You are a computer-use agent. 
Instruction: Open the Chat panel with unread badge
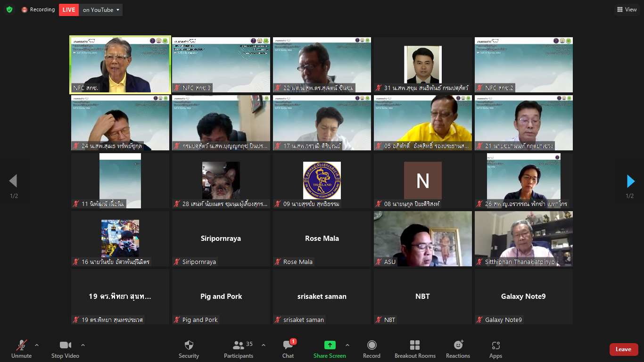tap(288, 349)
